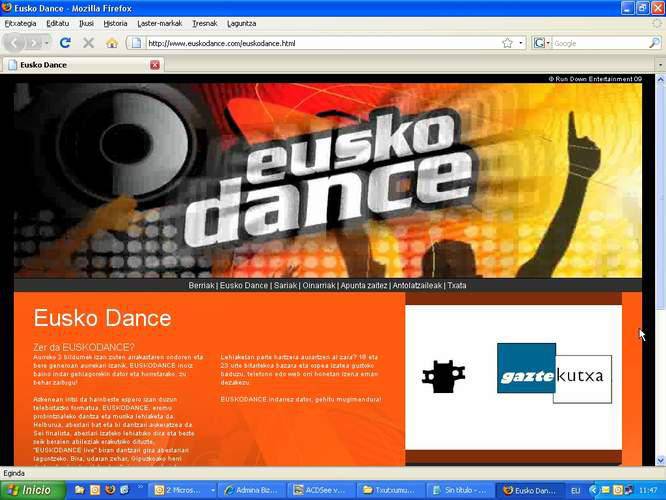This screenshot has height=500, width=666.
Task: Follow the Eusko Dance link in the site menu
Action: [244, 285]
